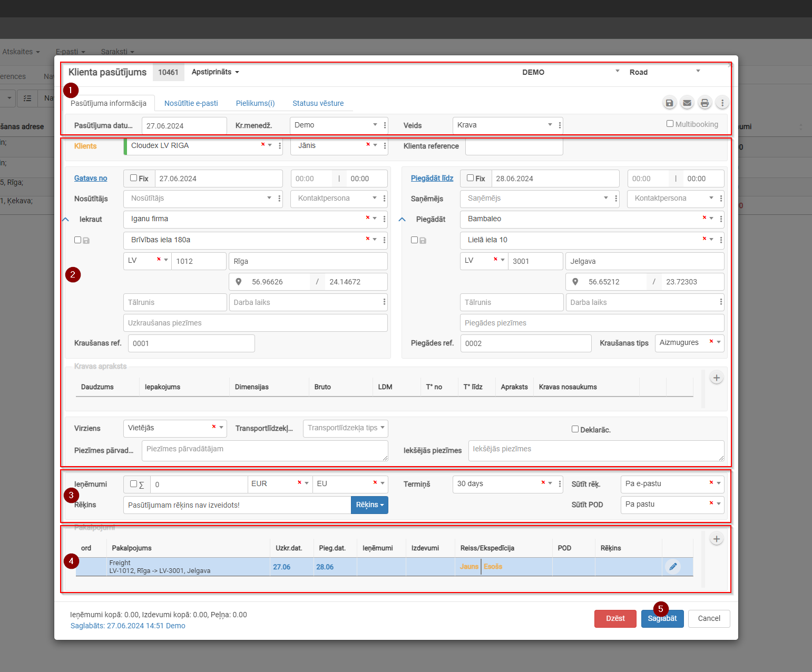Click the Pasūtījuma datums field 27.06.2024
812x672 pixels.
coord(184,126)
